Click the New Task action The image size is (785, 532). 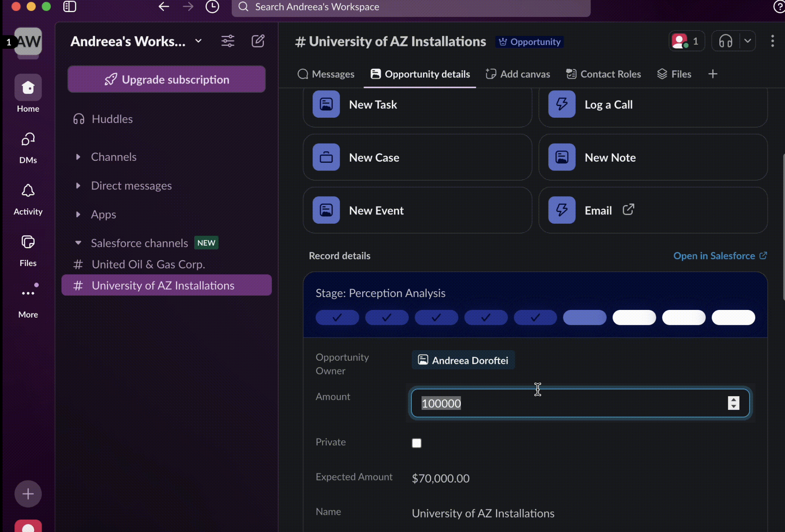tap(417, 105)
